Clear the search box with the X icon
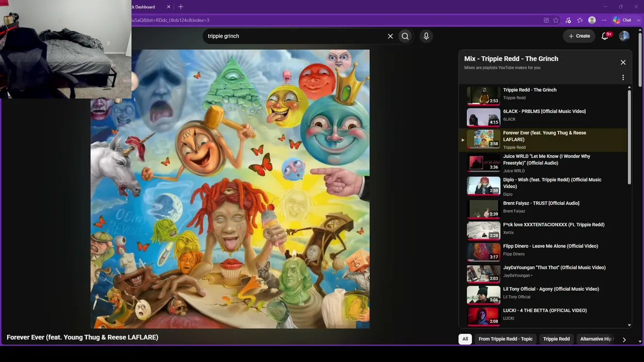The width and height of the screenshot is (644, 362). click(x=390, y=36)
